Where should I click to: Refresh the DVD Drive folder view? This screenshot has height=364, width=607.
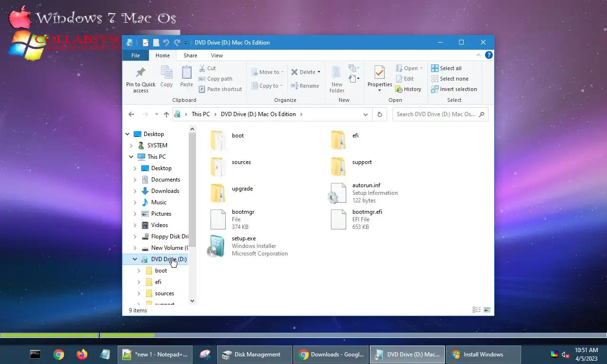[379, 114]
